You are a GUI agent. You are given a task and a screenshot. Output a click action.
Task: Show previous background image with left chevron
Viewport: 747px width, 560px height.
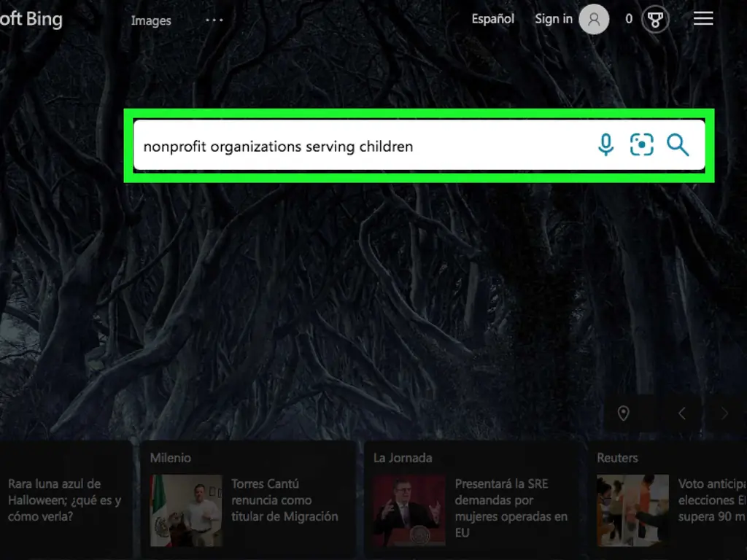(x=682, y=413)
